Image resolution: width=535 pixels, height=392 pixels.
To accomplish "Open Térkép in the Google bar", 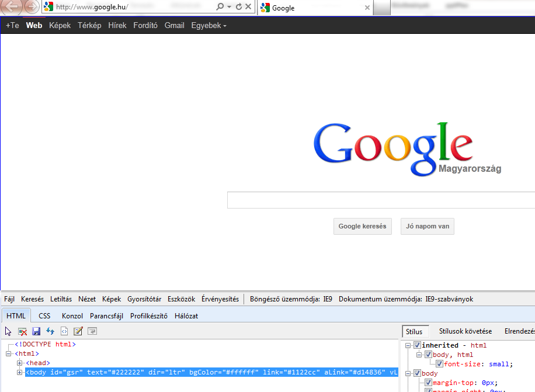I will click(89, 25).
